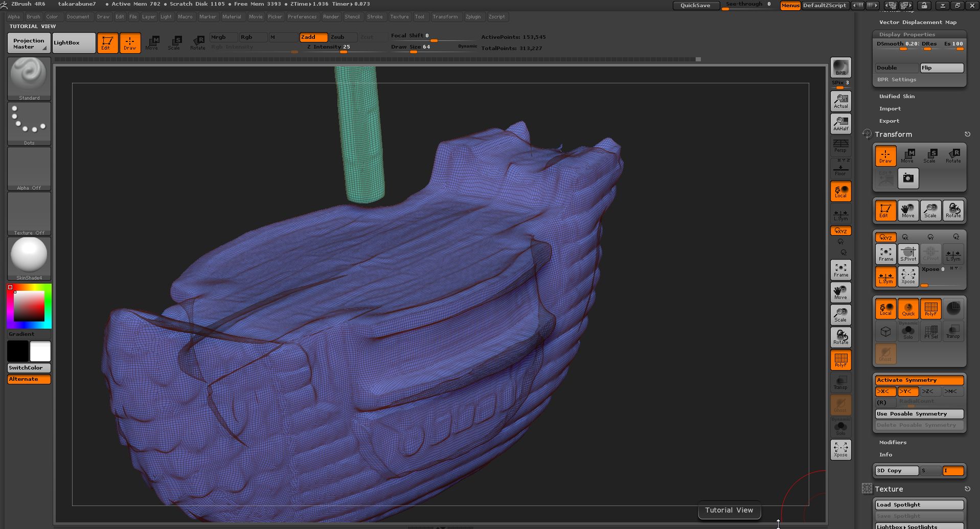Click the Frame icon in Transform palette
Viewport: 980px width, 529px height.
(885, 254)
